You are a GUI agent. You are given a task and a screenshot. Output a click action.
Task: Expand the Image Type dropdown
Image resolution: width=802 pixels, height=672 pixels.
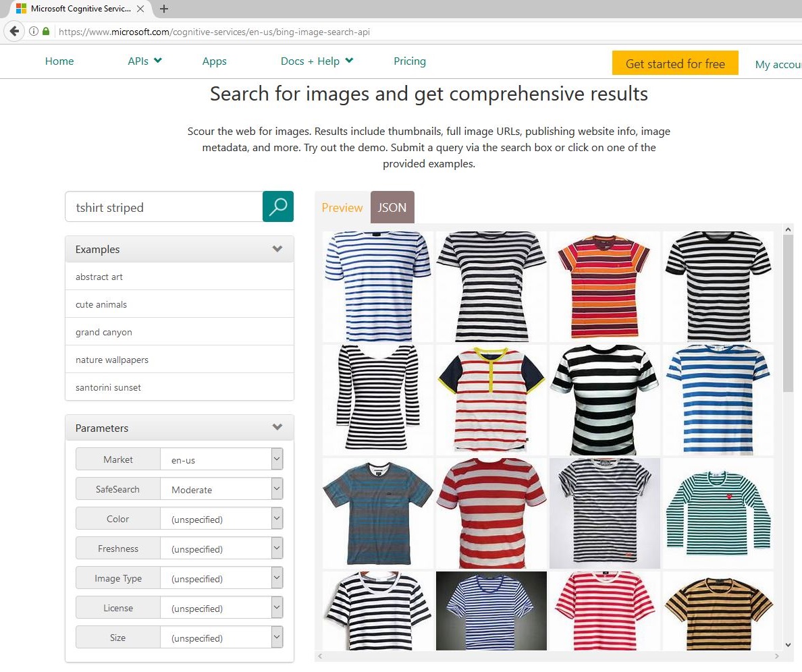(276, 578)
